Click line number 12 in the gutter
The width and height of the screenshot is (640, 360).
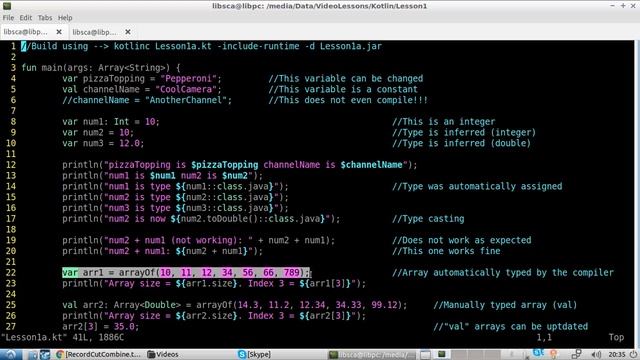pyautogui.click(x=11, y=165)
